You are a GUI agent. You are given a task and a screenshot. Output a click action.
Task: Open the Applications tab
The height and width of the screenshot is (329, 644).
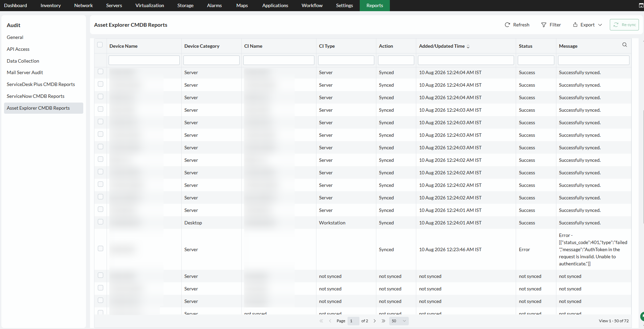(275, 5)
